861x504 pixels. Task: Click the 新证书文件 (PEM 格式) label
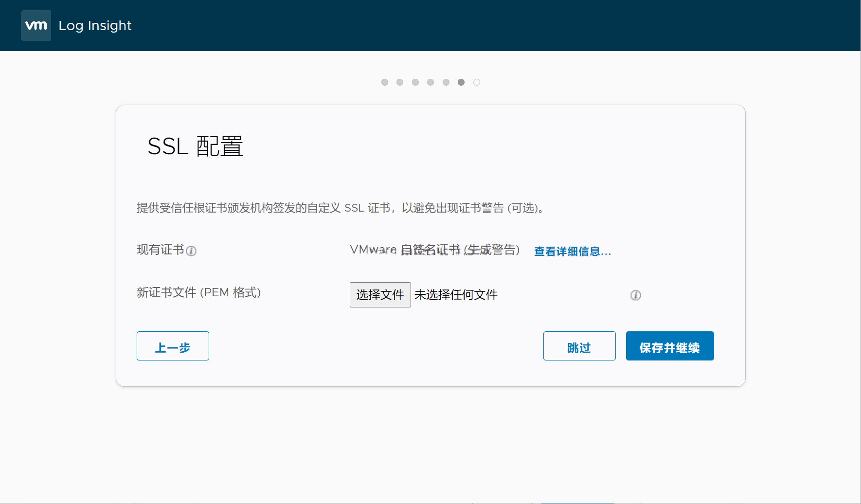coord(198,292)
